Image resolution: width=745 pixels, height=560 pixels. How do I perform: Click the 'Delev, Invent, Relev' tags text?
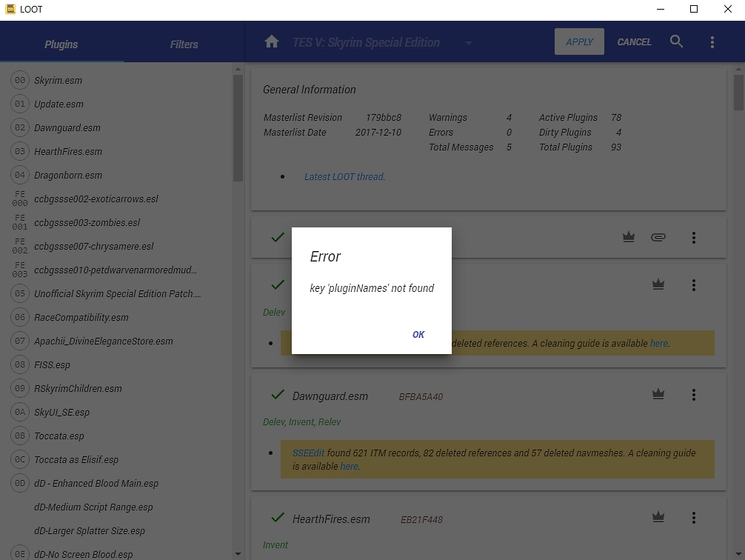pos(301,422)
